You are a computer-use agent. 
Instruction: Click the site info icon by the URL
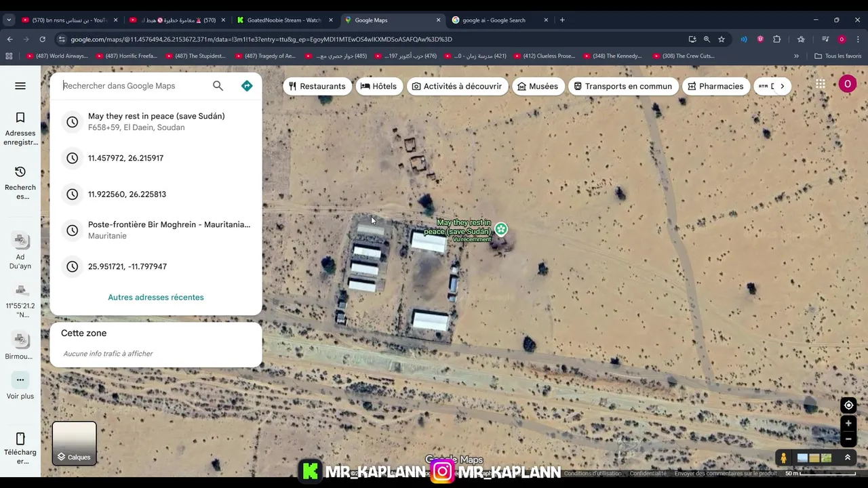(x=62, y=39)
